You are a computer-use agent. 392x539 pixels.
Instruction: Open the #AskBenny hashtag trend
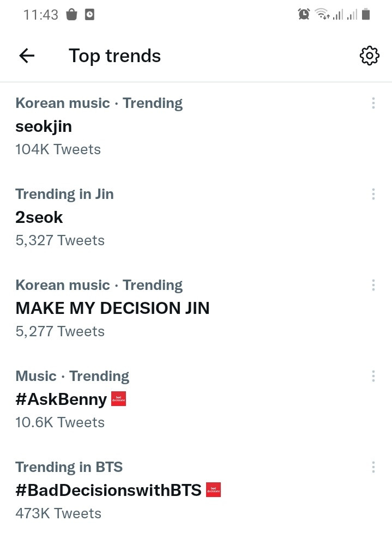point(196,399)
